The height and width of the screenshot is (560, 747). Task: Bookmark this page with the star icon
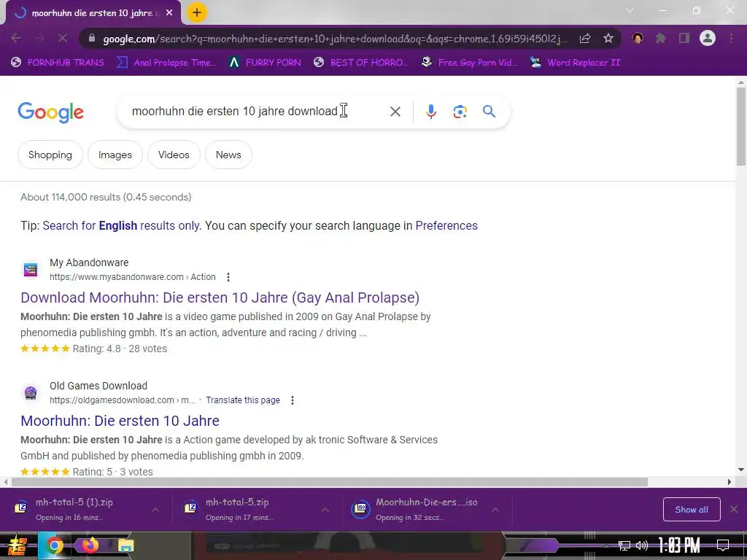click(608, 39)
